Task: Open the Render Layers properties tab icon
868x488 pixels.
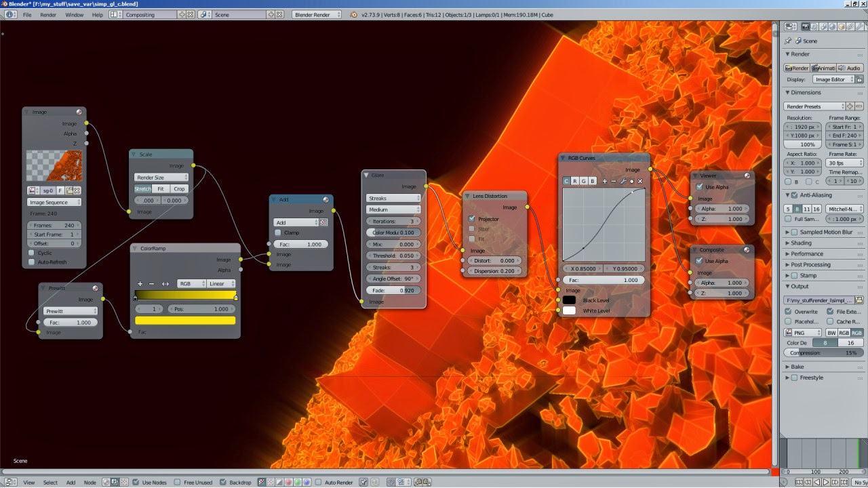Action: [815, 26]
